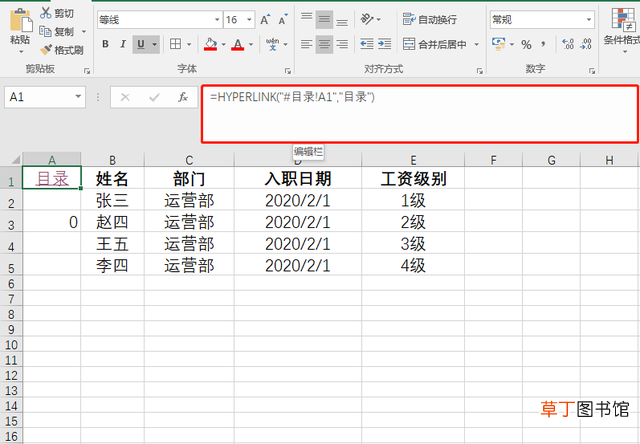Click the Paste clipboard icon
The height and width of the screenshot is (444, 640).
21,20
